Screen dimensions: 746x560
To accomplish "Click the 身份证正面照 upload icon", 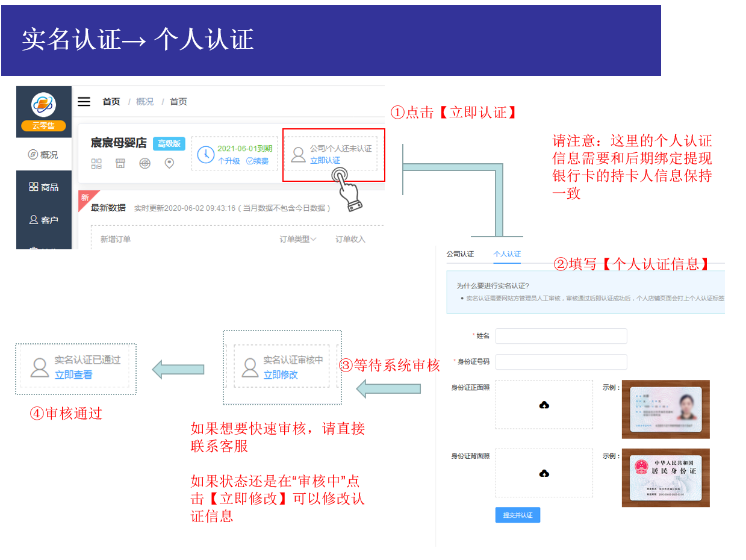I will pos(544,405).
